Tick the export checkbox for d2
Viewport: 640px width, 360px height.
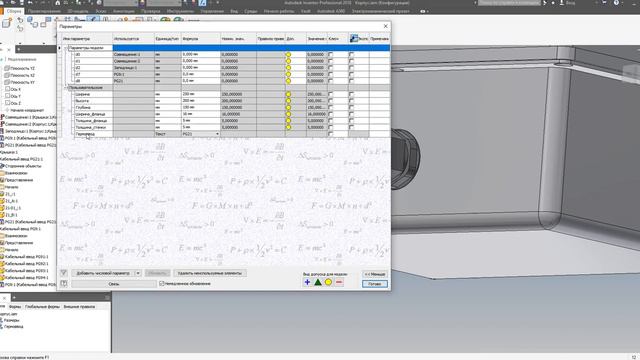point(351,68)
